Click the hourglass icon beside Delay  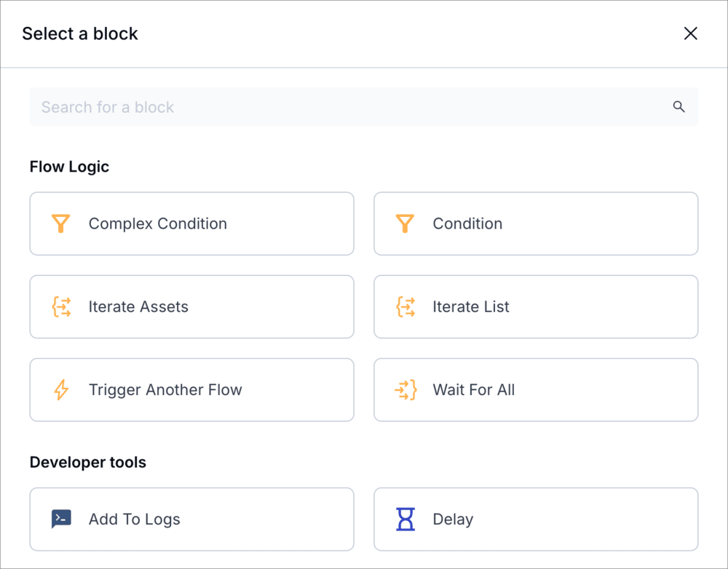click(405, 519)
